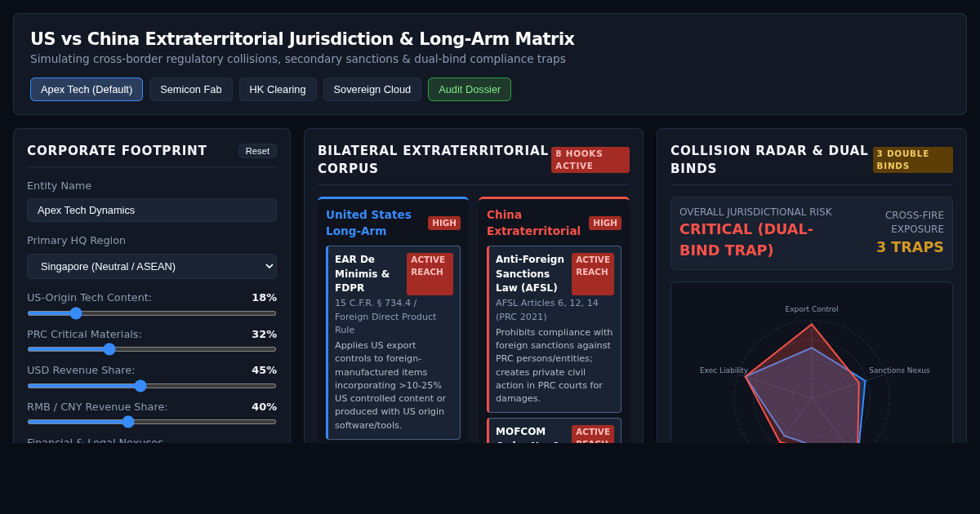This screenshot has width=980, height=514.
Task: Select the Apex Tech (Default) scenario
Action: click(87, 90)
